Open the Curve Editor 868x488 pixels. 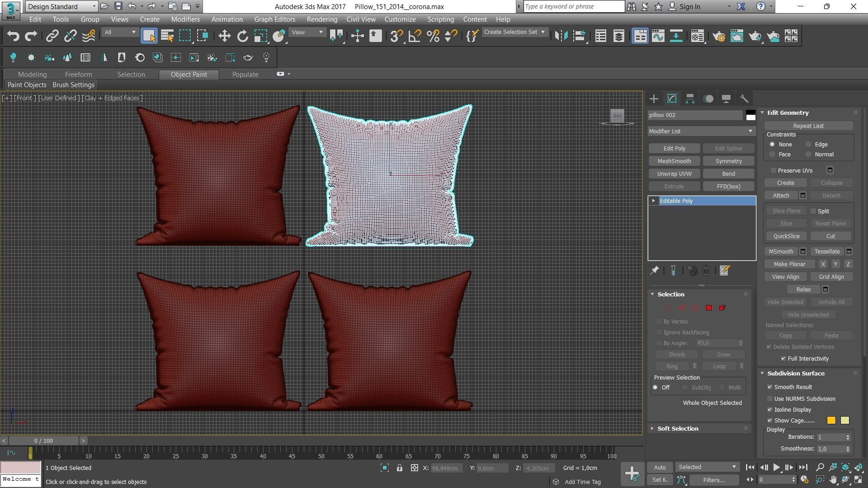[x=658, y=36]
